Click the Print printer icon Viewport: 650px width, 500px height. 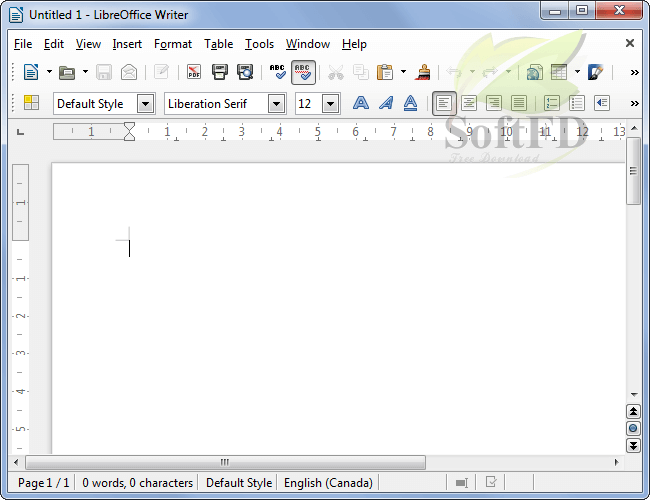[x=220, y=72]
